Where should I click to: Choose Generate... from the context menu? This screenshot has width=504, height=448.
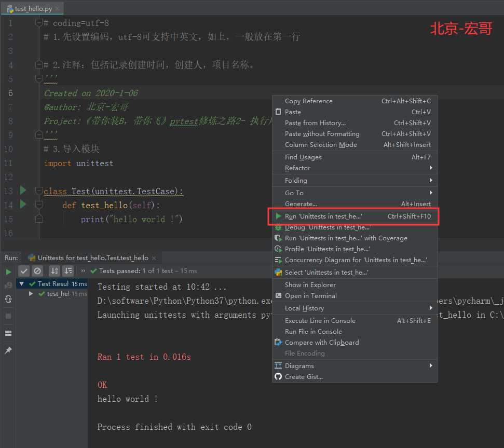(355, 203)
